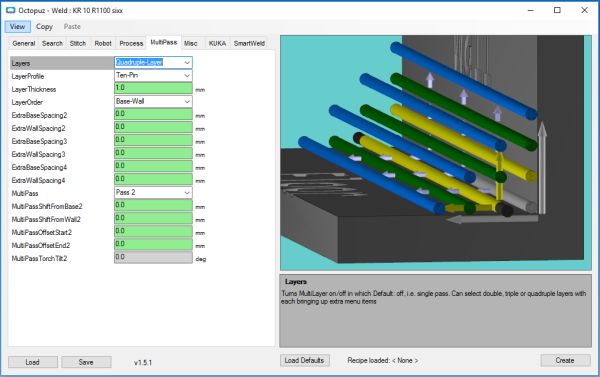Go to the Process tab
600x377 pixels.
[x=131, y=43]
